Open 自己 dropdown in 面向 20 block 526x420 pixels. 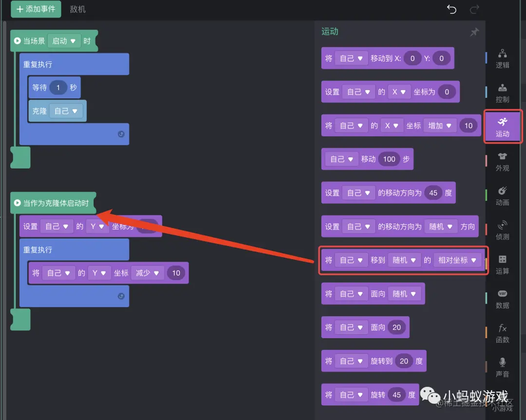coord(351,327)
